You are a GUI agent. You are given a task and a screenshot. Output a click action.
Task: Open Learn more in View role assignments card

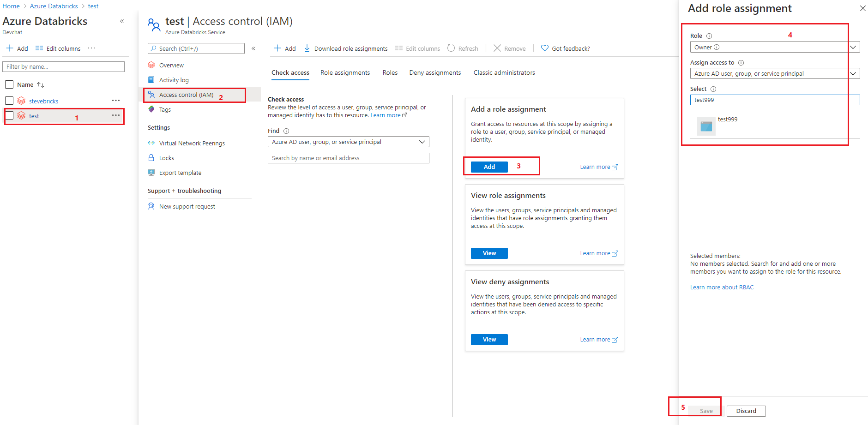[x=599, y=253]
